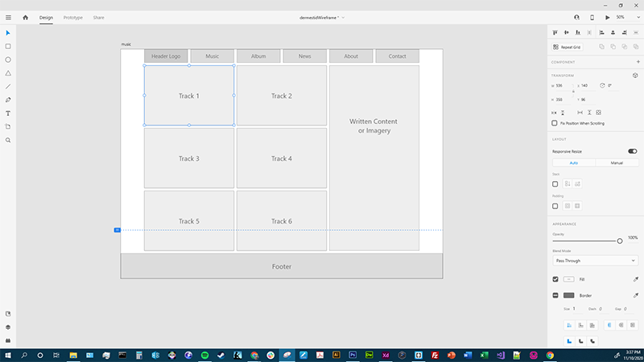Open the Border color swatch

click(x=569, y=295)
